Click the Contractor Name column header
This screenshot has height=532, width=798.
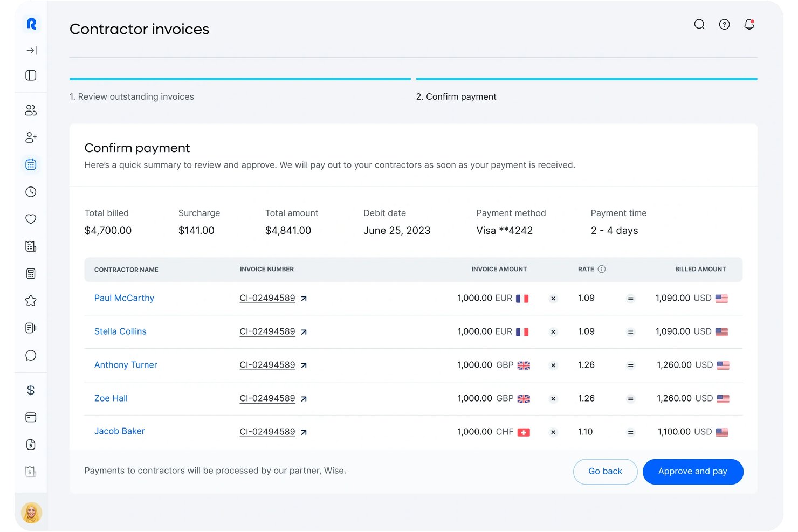click(x=126, y=270)
